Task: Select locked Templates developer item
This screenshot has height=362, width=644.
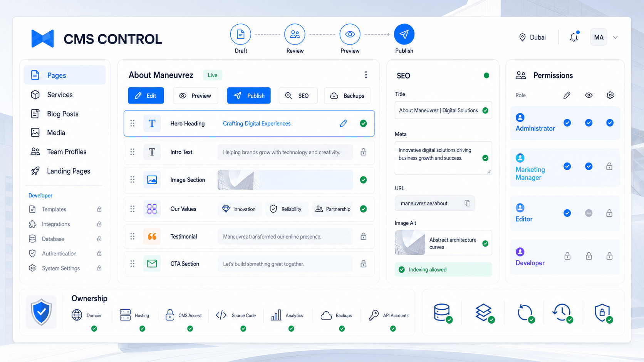Action: (x=65, y=209)
